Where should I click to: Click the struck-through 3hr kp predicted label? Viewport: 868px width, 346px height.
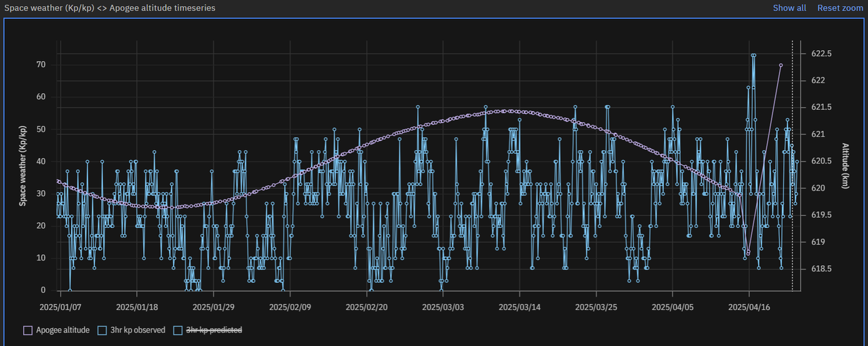click(x=214, y=330)
